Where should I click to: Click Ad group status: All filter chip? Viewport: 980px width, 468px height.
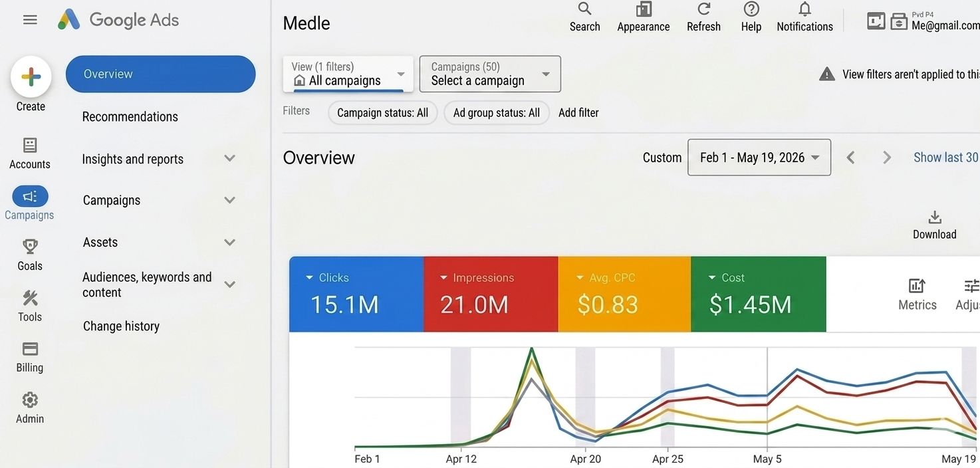497,113
